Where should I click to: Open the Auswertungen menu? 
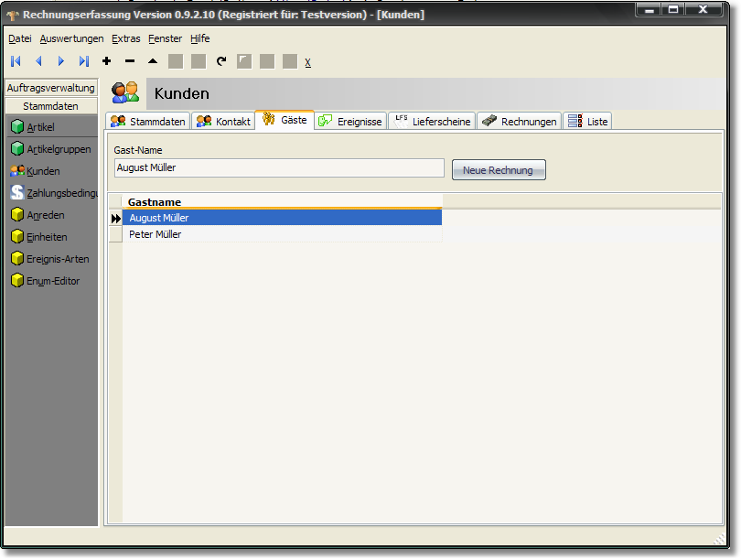tap(72, 38)
